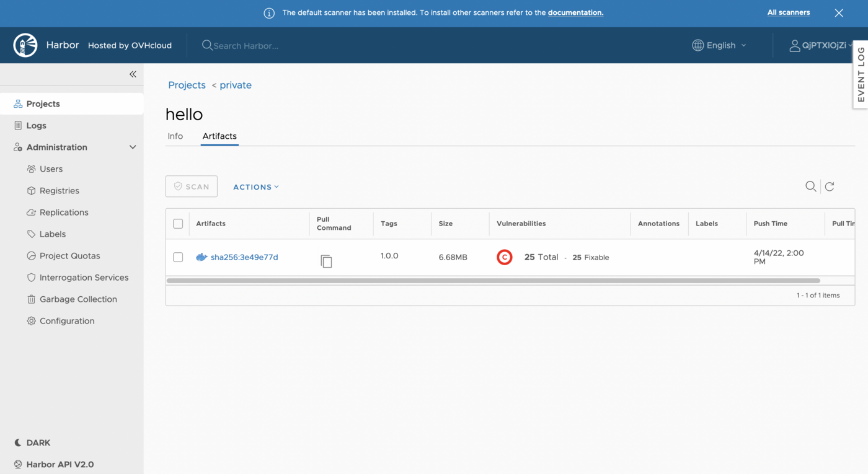Screen dimensions: 868x474
Task: Refresh the artifacts list
Action: pos(830,186)
